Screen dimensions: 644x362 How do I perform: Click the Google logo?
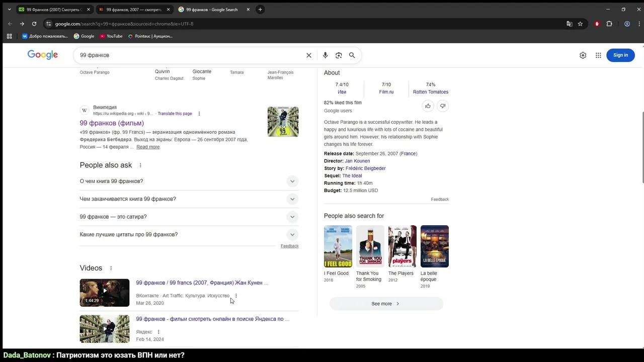pos(43,55)
